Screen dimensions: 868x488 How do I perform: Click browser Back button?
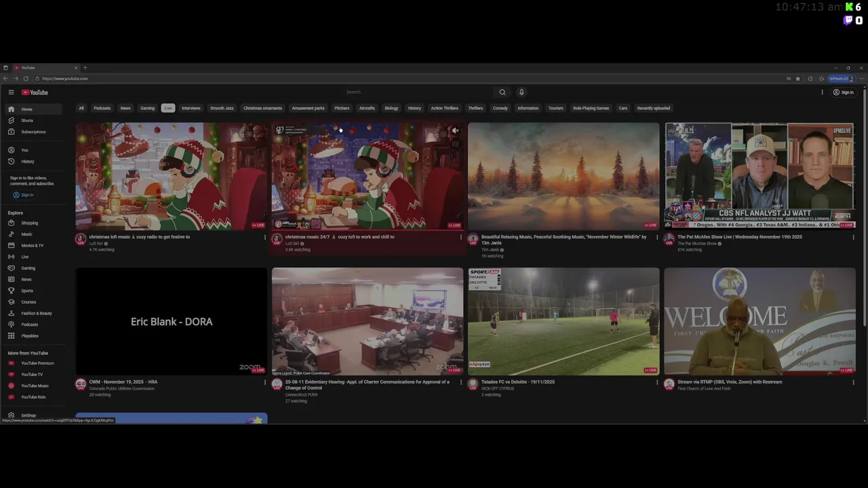click(6, 79)
